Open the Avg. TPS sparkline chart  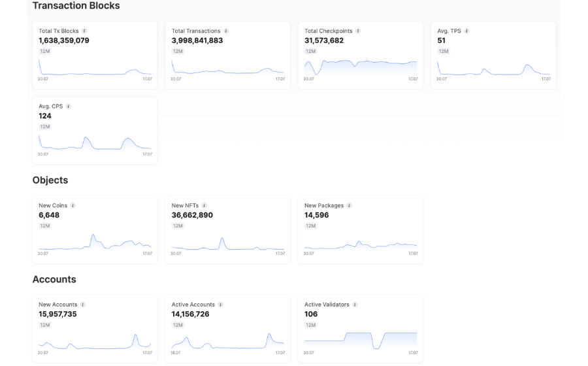click(x=493, y=67)
